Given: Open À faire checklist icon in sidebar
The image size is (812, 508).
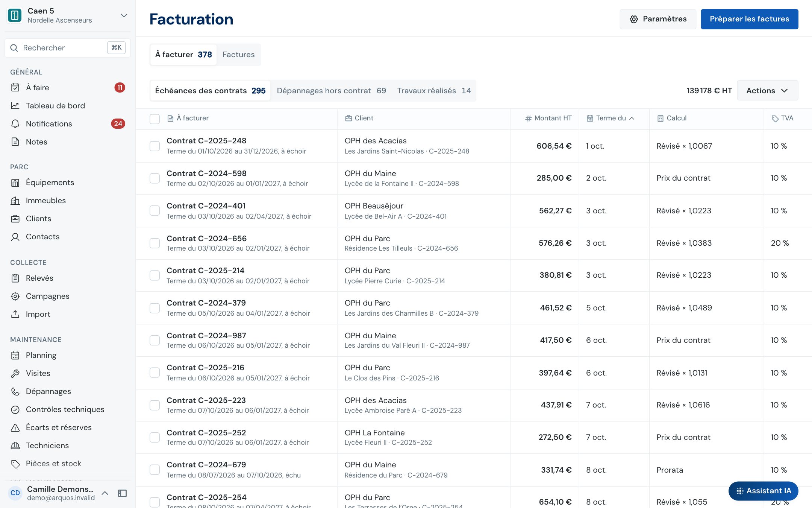Looking at the screenshot, I should pyautogui.click(x=15, y=88).
